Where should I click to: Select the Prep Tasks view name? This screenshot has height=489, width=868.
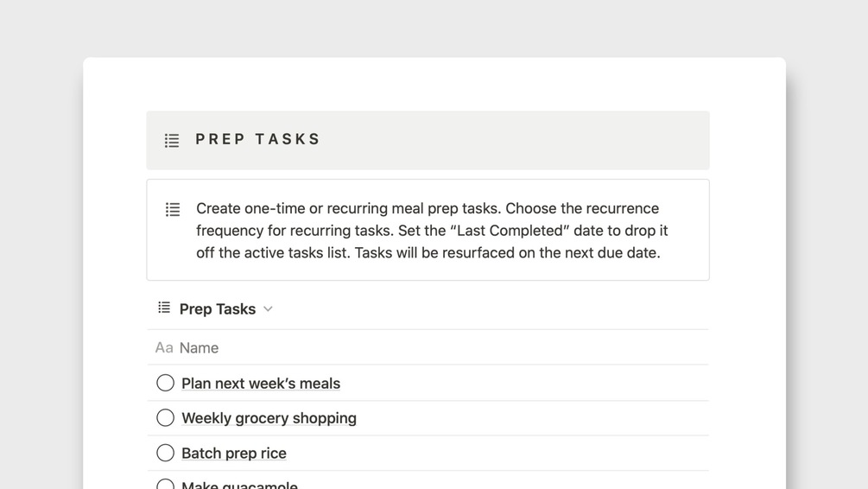point(217,308)
